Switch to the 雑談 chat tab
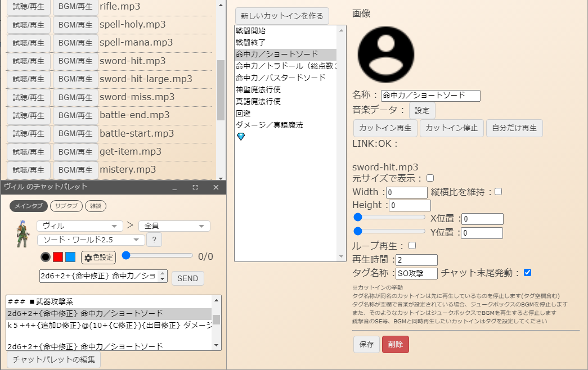The width and height of the screenshot is (588, 370). [96, 206]
